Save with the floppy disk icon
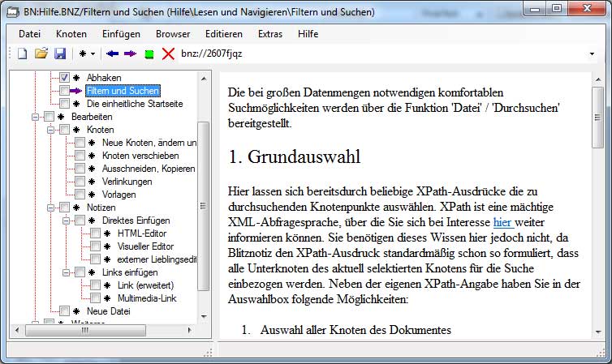The image size is (612, 364). [60, 54]
